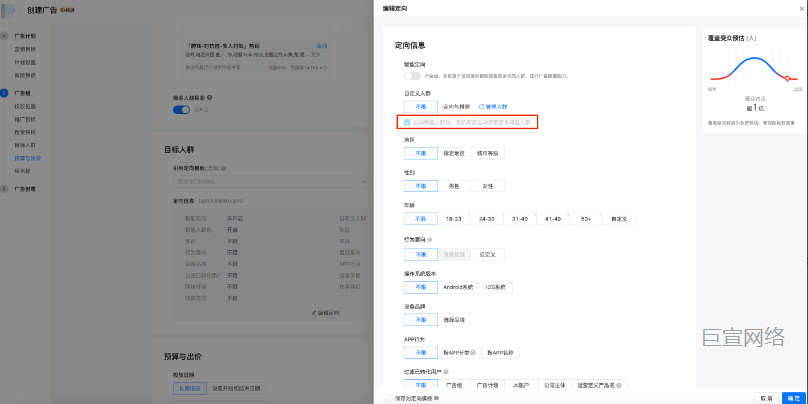The width and height of the screenshot is (808, 404).
Task: Choose 自定义 age option
Action: (x=619, y=218)
